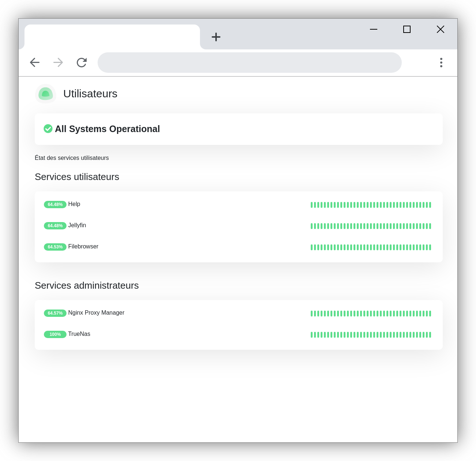
Task: Click the Jellyfin heartbeat bar
Action: tap(371, 226)
